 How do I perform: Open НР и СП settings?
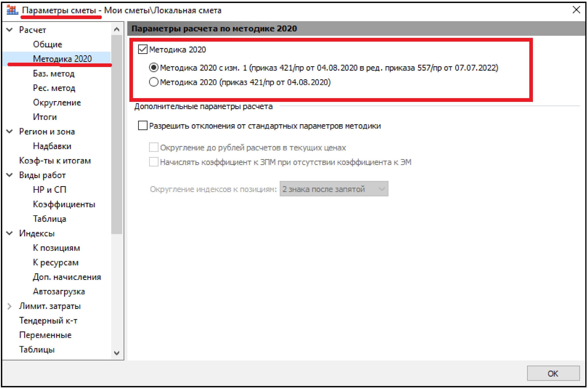pos(50,190)
